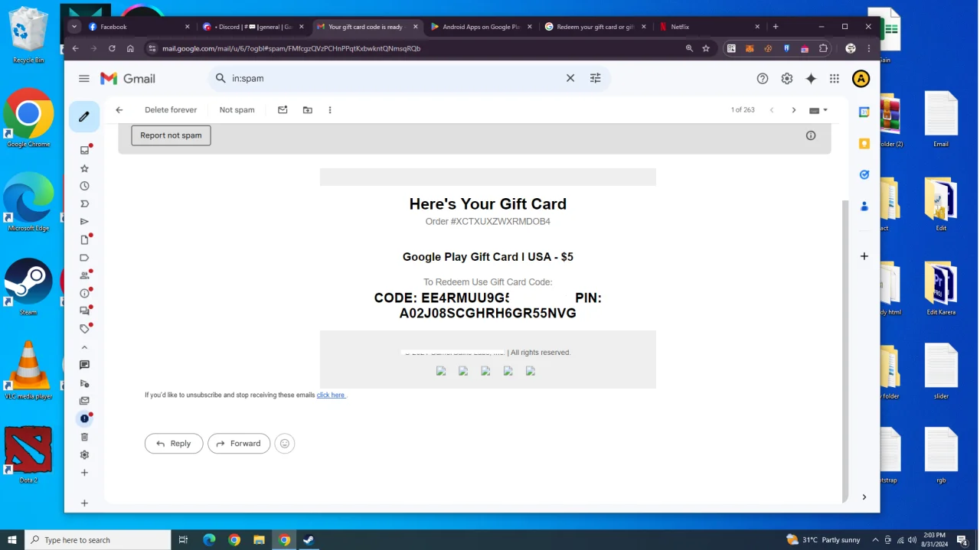Click the Windows taskbar search box
Viewport: 980px width, 550px height.
pos(97,540)
